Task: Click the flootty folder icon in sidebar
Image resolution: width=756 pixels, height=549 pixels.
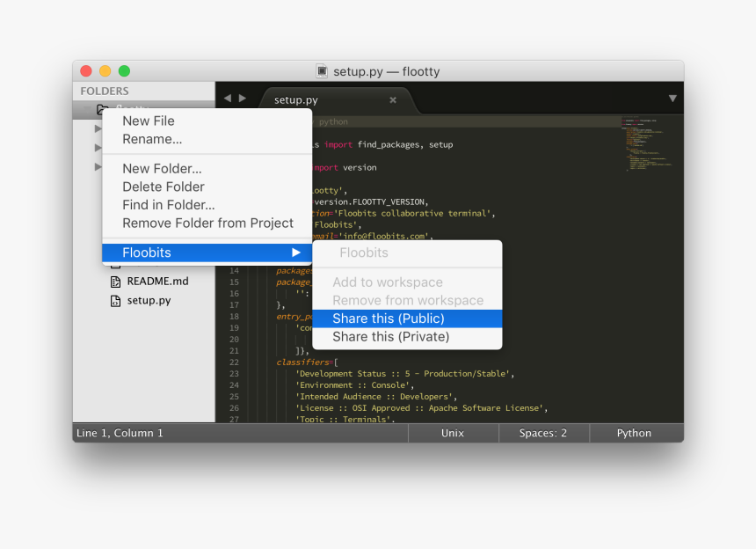Action: pos(102,109)
